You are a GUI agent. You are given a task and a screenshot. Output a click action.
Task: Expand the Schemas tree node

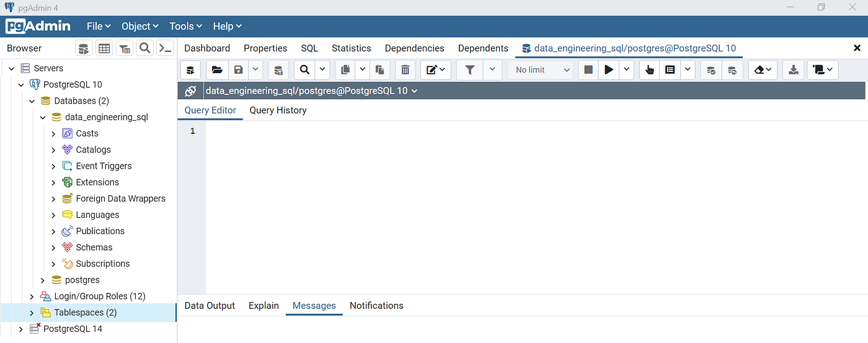click(53, 247)
